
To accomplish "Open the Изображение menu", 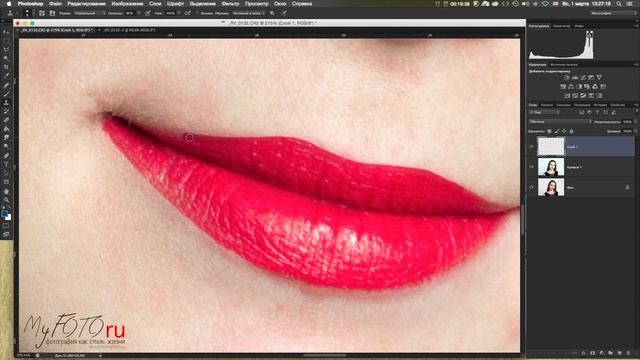I will pos(127,4).
